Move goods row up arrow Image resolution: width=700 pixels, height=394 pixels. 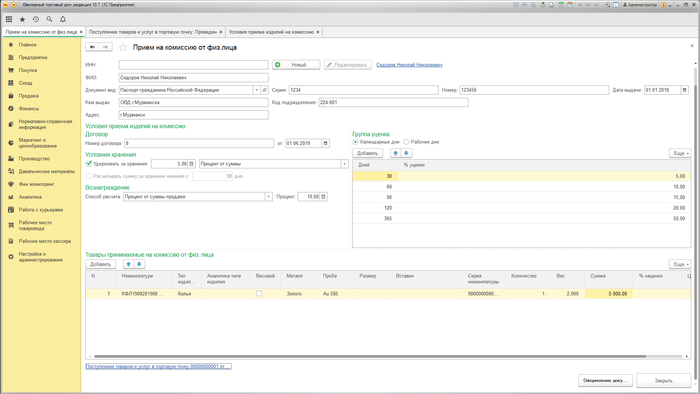click(x=129, y=264)
